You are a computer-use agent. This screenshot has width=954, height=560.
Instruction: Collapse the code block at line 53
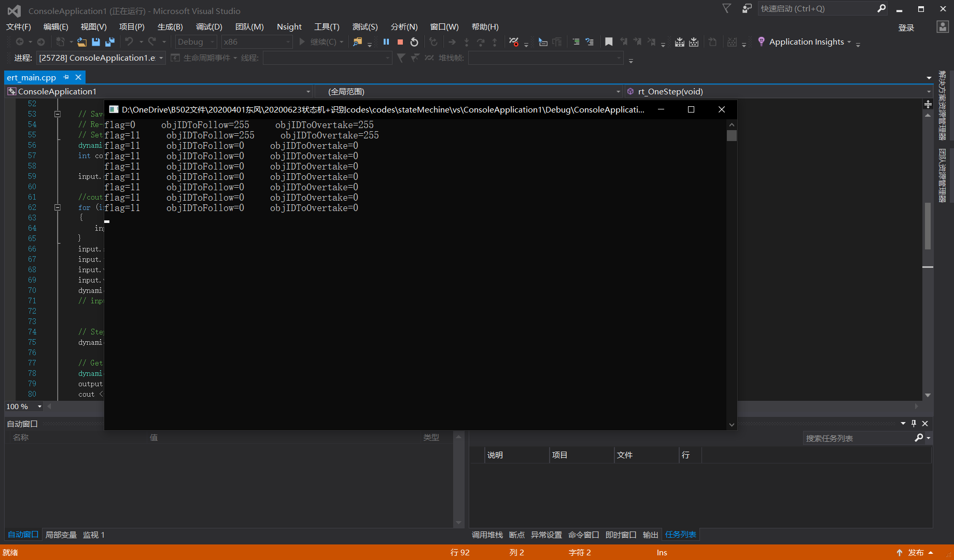58,114
